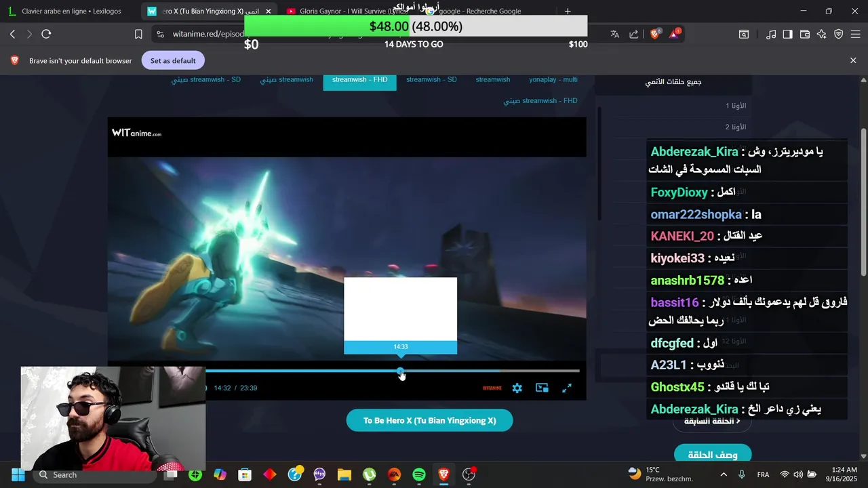Image resolution: width=868 pixels, height=488 pixels.
Task: Open the EA app from the taskbar
Action: click(394, 474)
